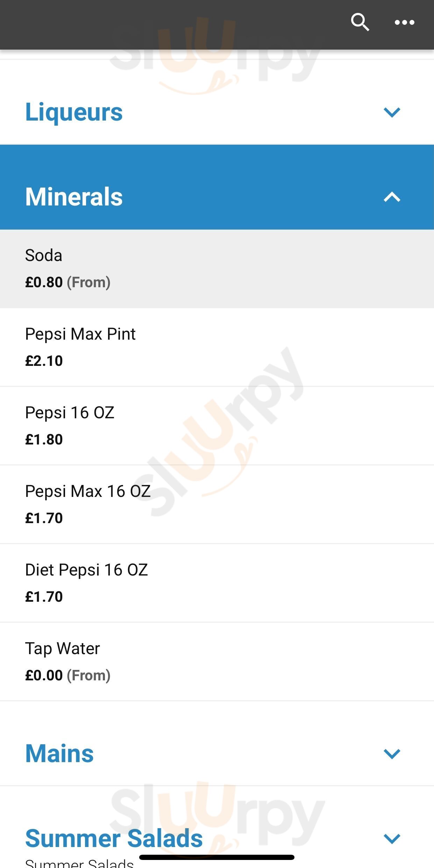Open the Summer Salads category heading
The height and width of the screenshot is (868, 434).
click(114, 838)
